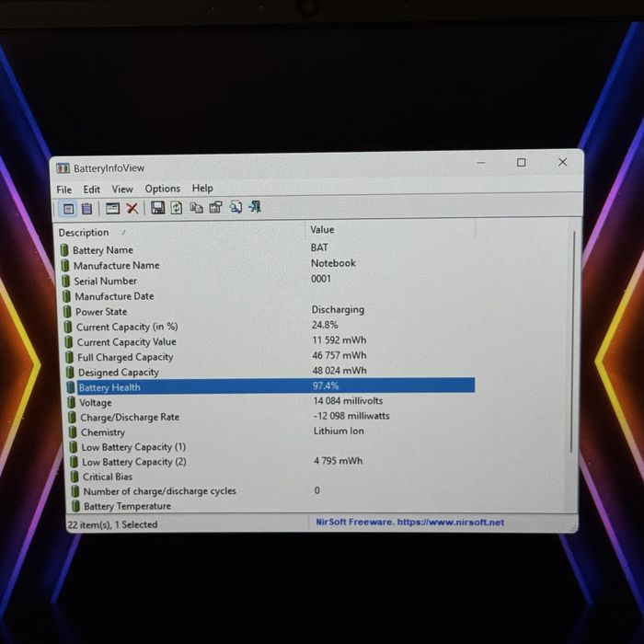Minimize the BatteryInfoView window
Image resolution: width=644 pixels, height=644 pixels.
pyautogui.click(x=481, y=163)
